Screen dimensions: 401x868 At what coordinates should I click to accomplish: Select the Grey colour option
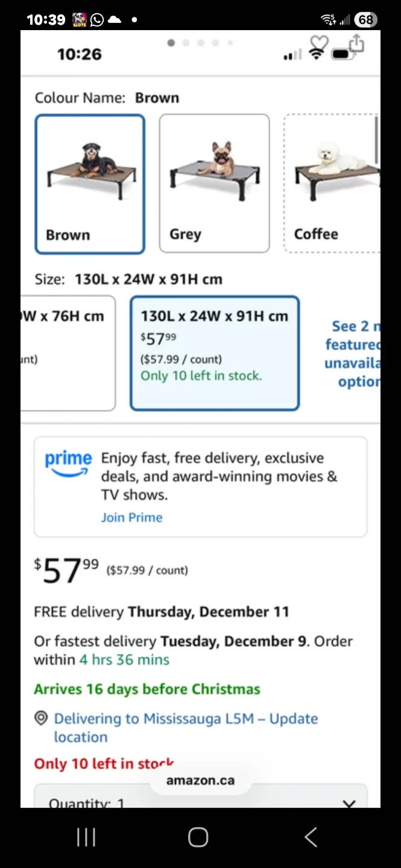pyautogui.click(x=214, y=184)
